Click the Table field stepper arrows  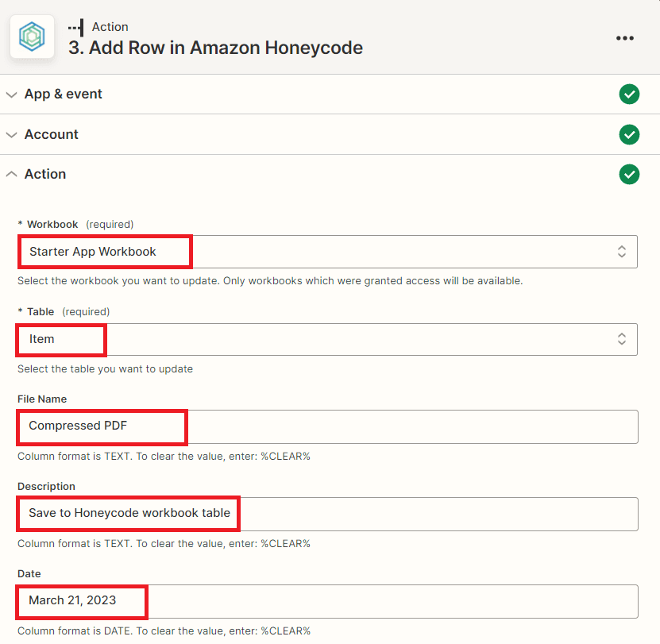click(x=623, y=339)
